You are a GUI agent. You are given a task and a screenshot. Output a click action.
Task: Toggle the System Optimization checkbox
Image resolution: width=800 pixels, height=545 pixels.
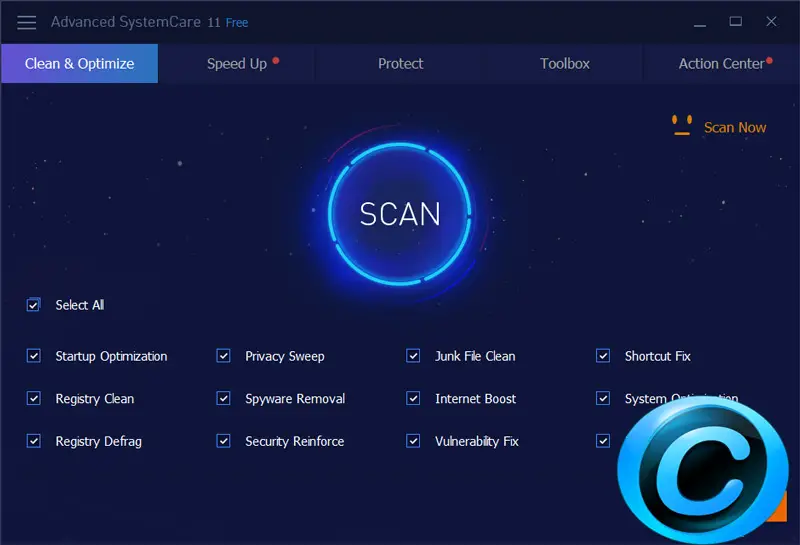[x=603, y=398]
